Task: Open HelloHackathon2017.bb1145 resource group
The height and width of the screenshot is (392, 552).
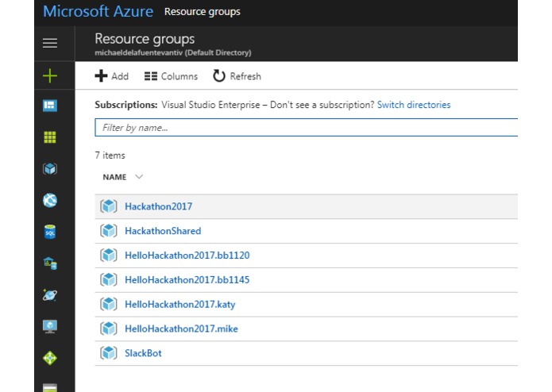Action: (187, 280)
